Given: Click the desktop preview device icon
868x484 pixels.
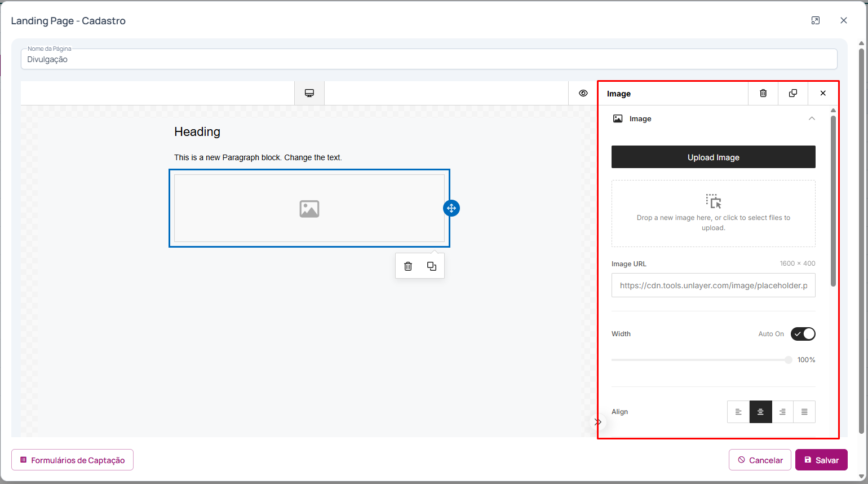Looking at the screenshot, I should (x=309, y=93).
